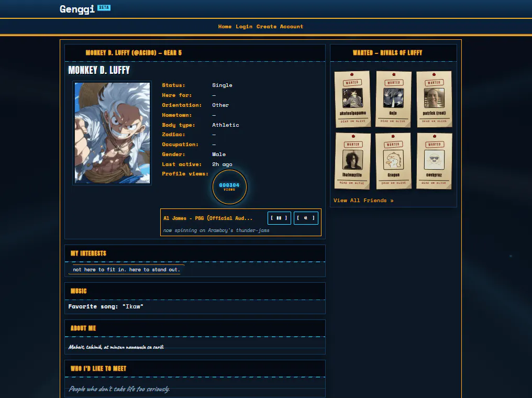Click the Gear 5 profile header title
Image resolution: width=532 pixels, height=398 pixels.
pos(134,52)
